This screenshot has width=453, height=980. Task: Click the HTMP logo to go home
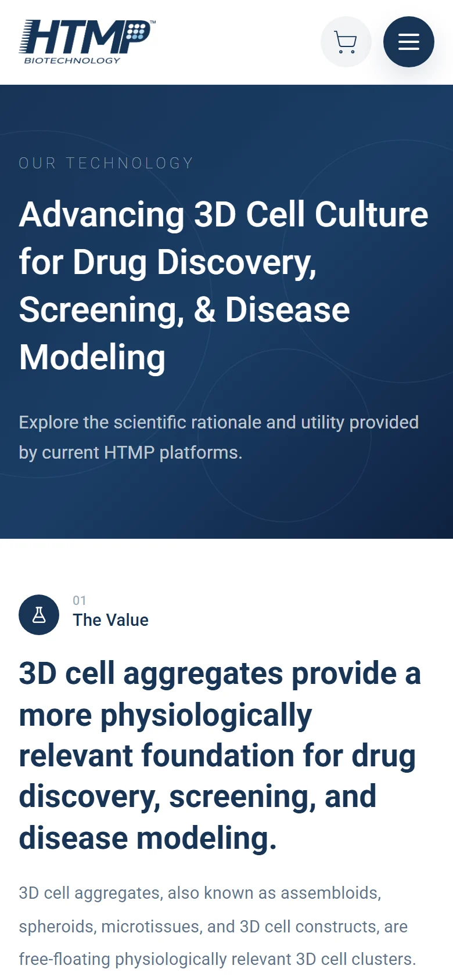(87, 42)
